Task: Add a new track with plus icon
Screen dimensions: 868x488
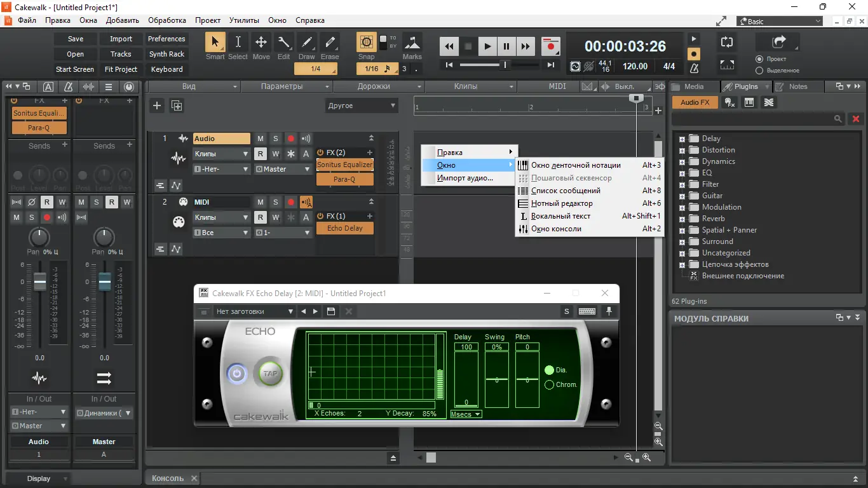Action: click(157, 105)
